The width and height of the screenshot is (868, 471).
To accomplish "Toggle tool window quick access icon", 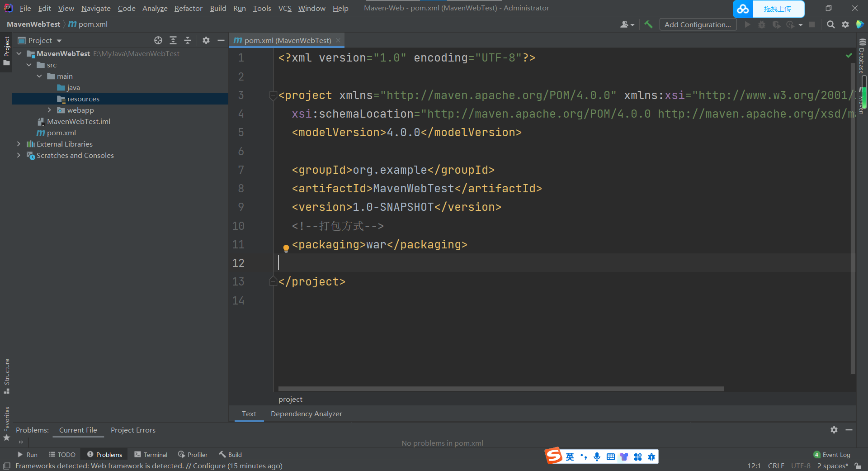I will [x=7, y=466].
